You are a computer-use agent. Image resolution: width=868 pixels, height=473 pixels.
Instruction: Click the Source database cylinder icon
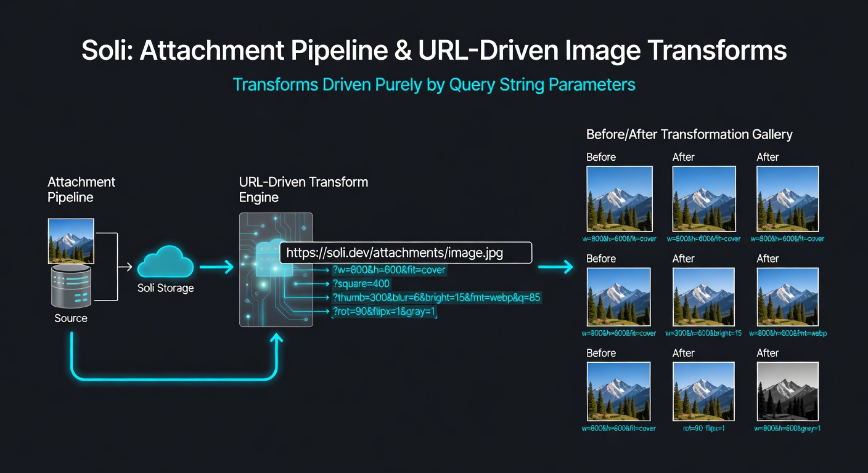[71, 286]
